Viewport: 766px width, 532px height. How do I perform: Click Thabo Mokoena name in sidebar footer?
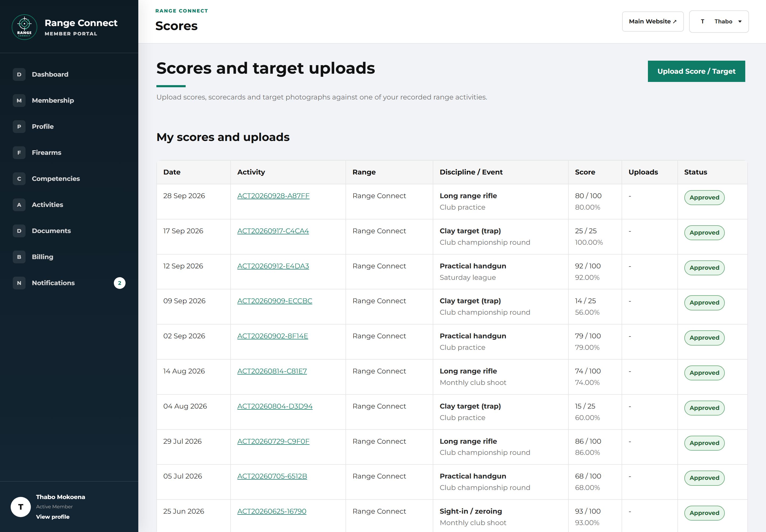coord(60,497)
